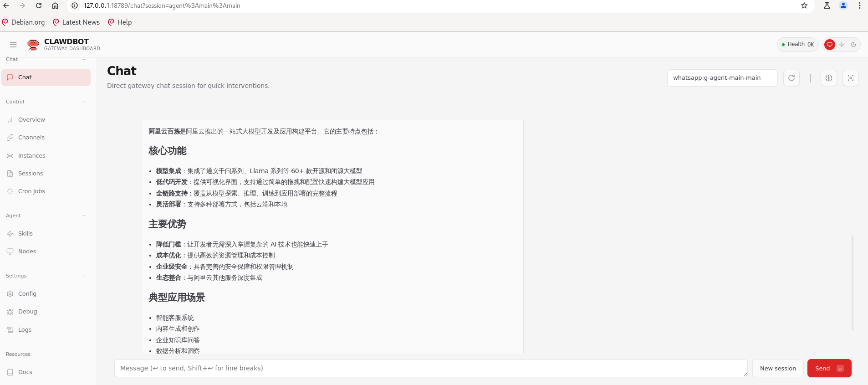Click the 核心功能 heading
Image resolution: width=868 pixels, height=385 pixels.
point(168,151)
